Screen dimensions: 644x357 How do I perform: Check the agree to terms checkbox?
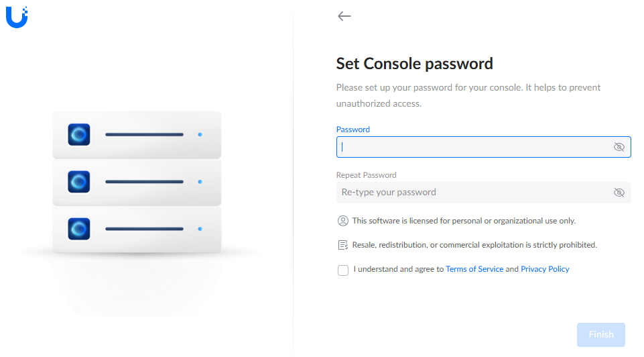click(343, 270)
